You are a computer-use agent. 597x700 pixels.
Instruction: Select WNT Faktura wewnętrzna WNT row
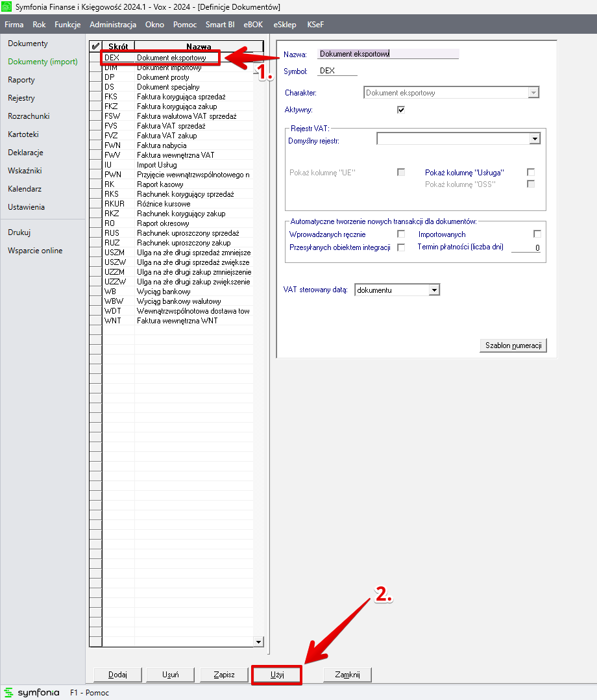click(178, 321)
